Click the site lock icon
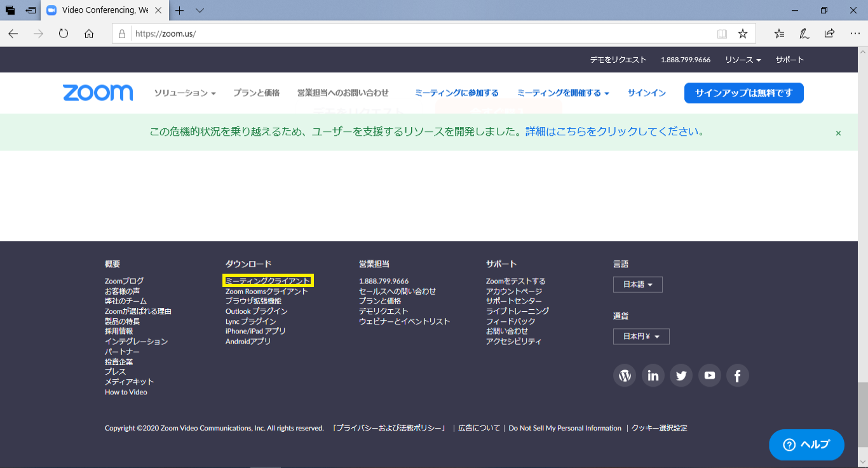Screen dimensions: 868x468 [122, 34]
